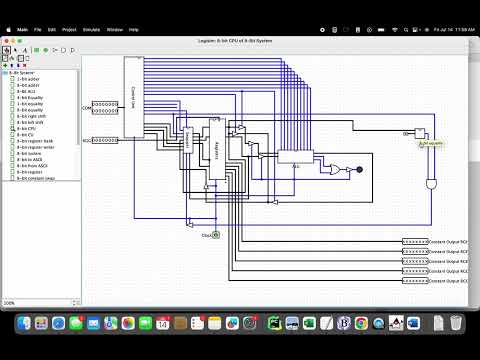Select the 8-bit system circuit
The height and width of the screenshot is (360, 480).
(29, 154)
